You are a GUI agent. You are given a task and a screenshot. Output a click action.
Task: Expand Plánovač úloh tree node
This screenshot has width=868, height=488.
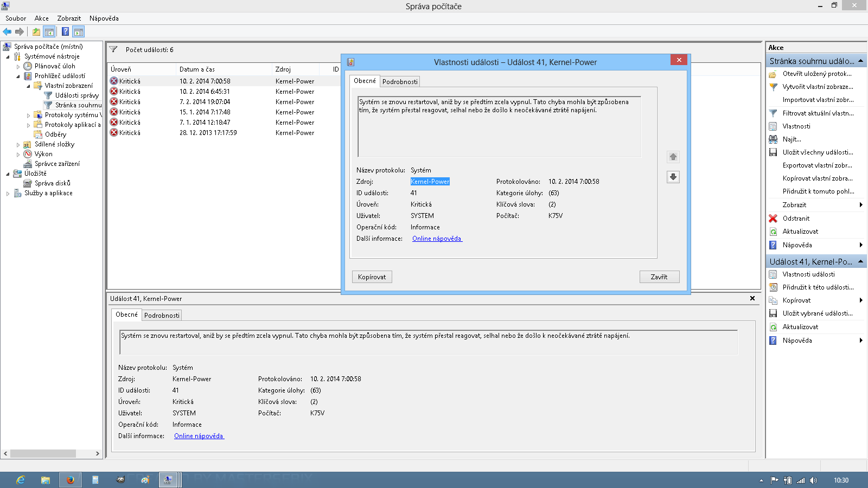tap(18, 67)
